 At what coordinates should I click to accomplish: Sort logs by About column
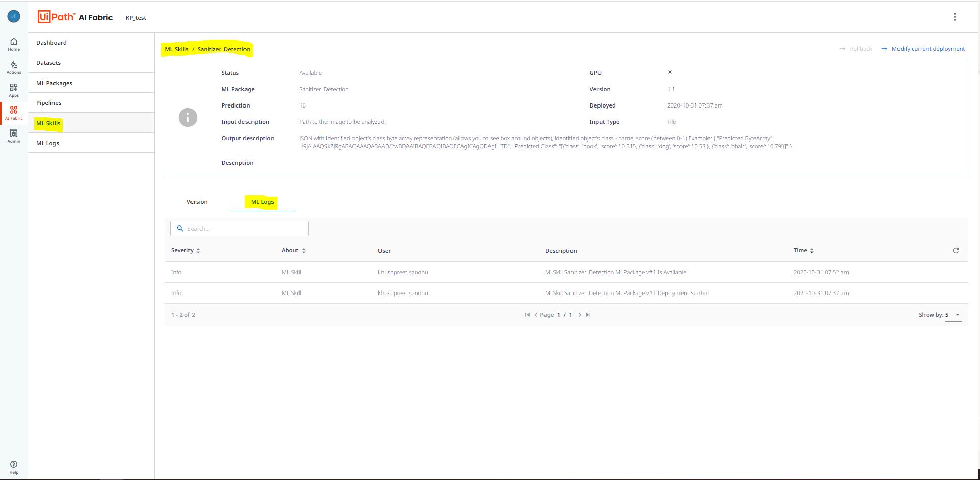click(293, 250)
